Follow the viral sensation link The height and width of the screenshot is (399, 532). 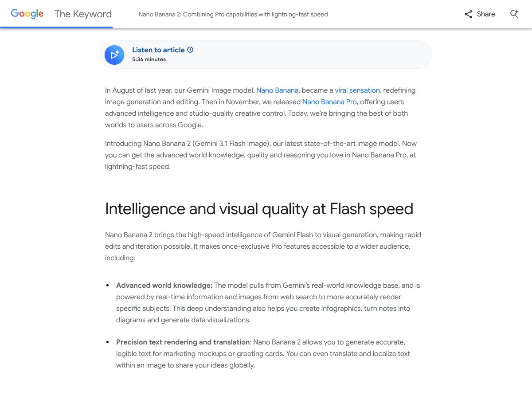357,90
